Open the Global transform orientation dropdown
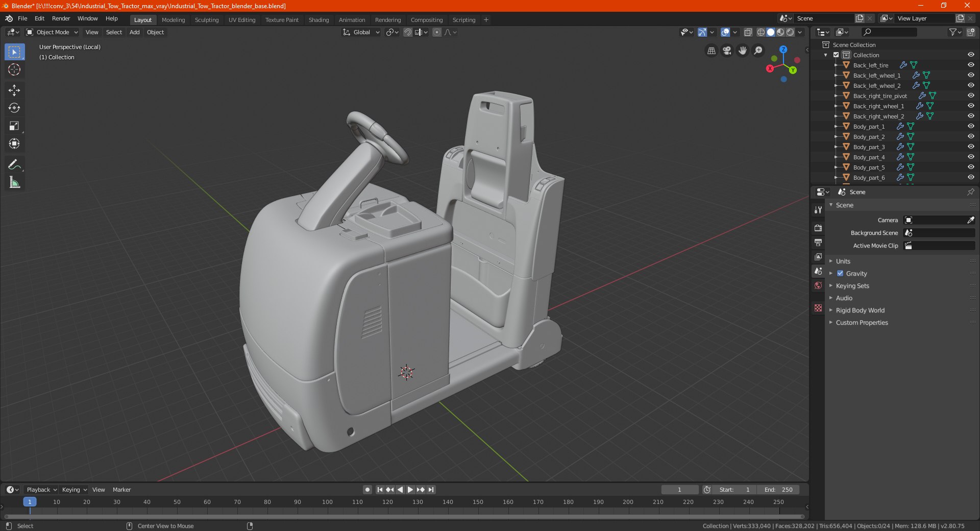 361,32
